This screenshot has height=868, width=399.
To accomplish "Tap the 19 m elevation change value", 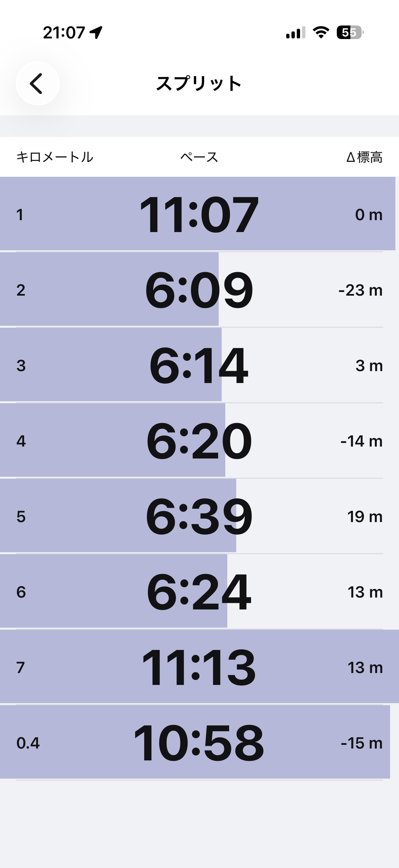I will (x=365, y=516).
